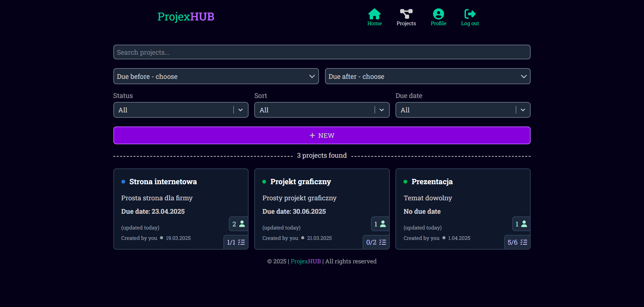
Task: Click 'Prosty projekt graficzny' description
Action: point(299,198)
